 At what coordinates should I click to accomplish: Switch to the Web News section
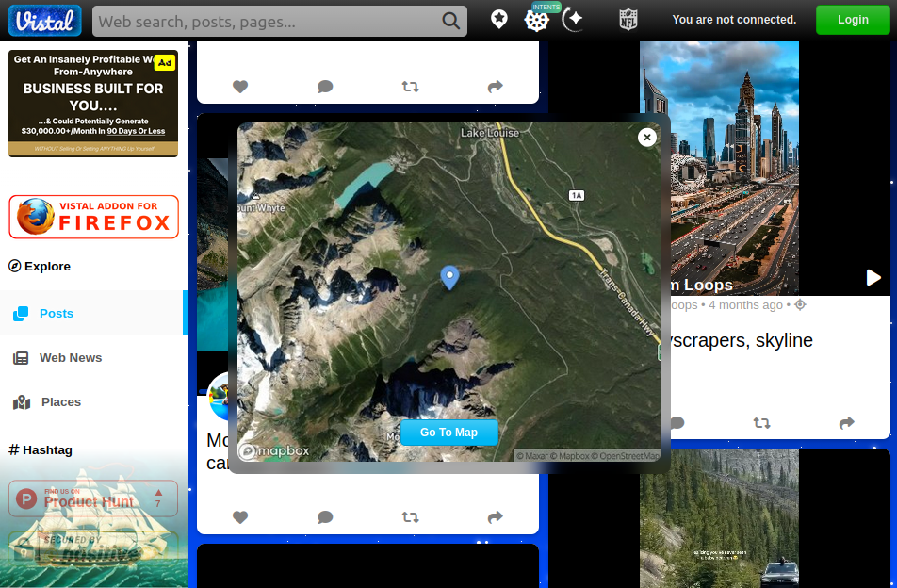(58, 357)
